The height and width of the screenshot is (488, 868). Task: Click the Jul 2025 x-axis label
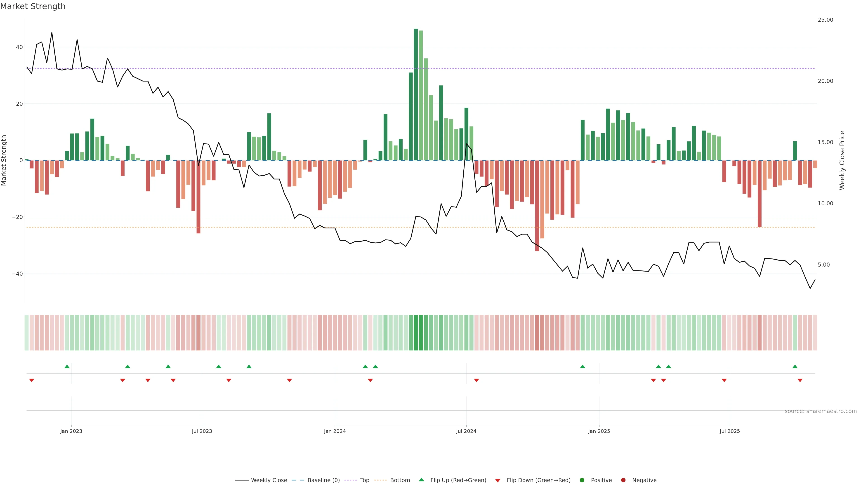coord(729,431)
